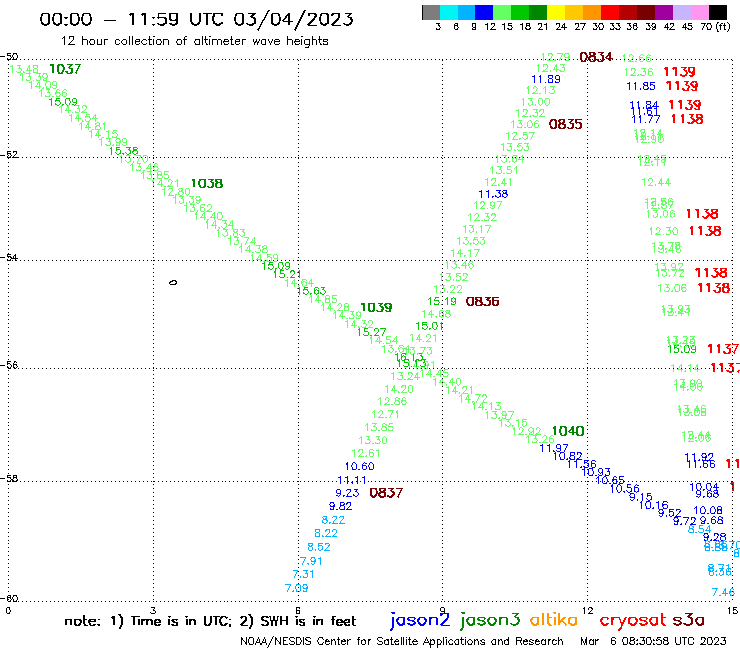Click time label '0834'
740x650 pixels.
(x=596, y=57)
